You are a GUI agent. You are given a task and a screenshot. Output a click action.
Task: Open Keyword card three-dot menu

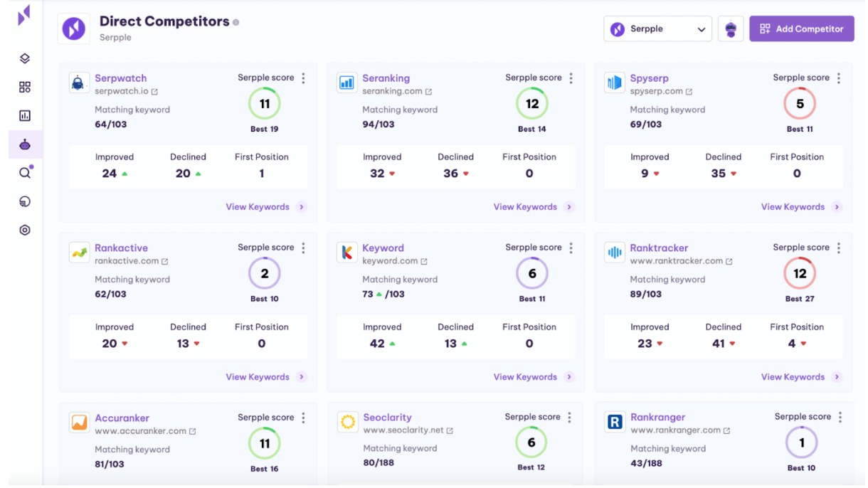571,248
